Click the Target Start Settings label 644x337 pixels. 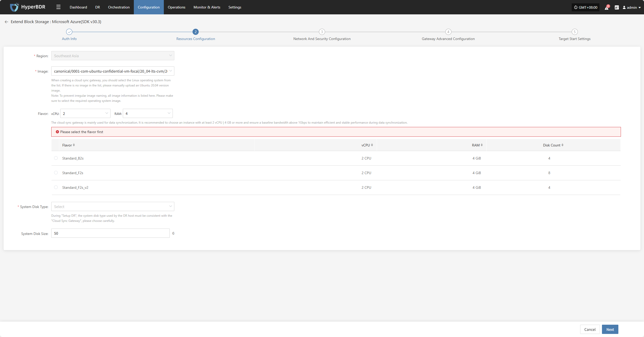pos(575,39)
